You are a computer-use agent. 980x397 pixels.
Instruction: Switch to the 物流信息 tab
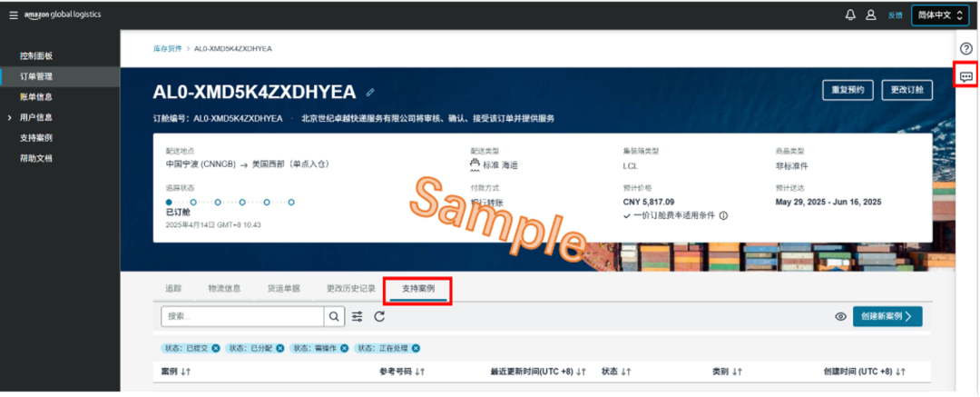(x=224, y=289)
